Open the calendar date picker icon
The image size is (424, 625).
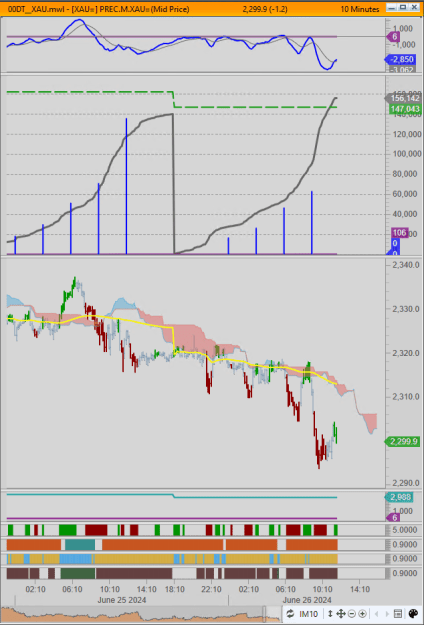point(397,613)
